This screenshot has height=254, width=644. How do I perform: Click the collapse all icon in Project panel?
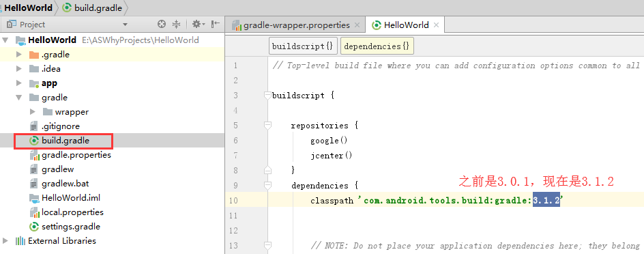click(176, 25)
